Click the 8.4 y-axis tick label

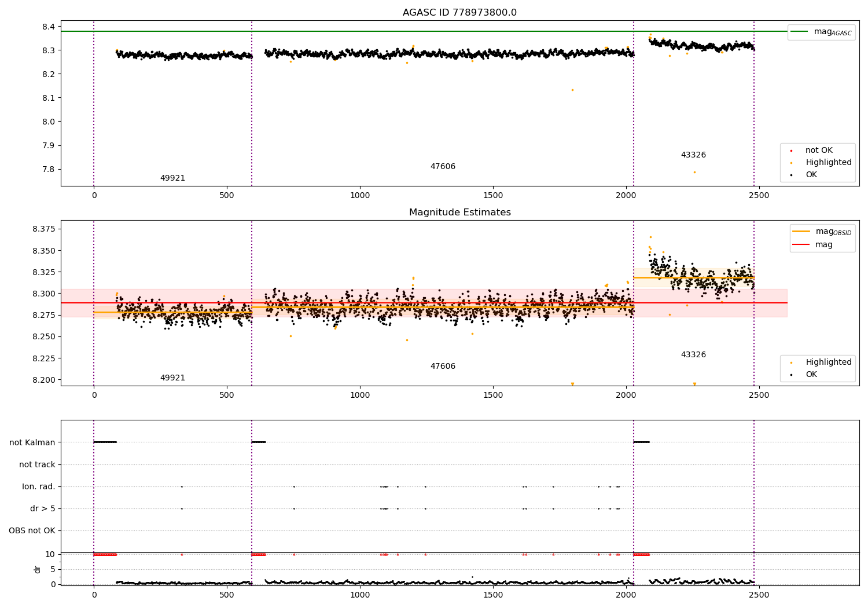pos(49,27)
